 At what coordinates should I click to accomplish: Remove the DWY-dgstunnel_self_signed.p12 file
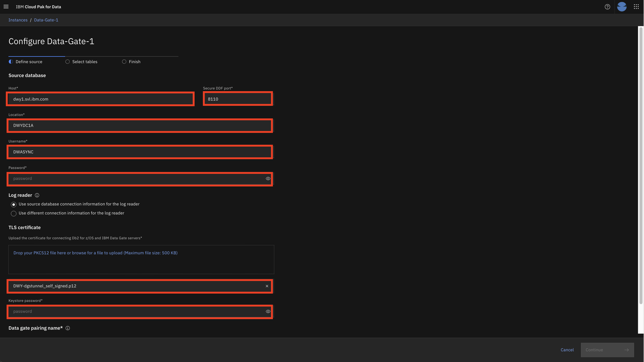pos(267,286)
